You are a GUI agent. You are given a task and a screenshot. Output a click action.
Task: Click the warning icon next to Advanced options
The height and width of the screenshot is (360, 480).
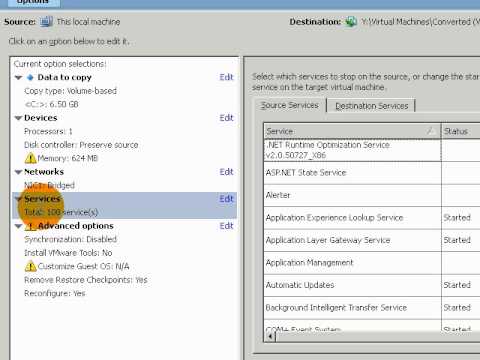coord(30,226)
